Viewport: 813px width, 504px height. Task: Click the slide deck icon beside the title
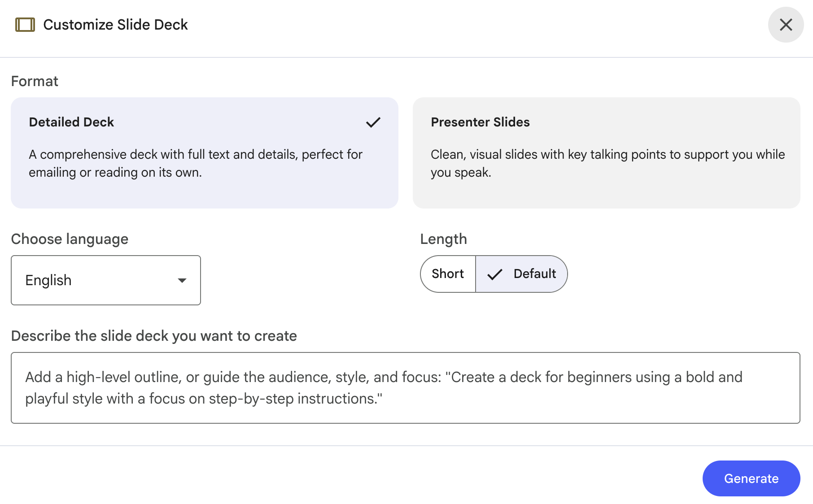25,25
